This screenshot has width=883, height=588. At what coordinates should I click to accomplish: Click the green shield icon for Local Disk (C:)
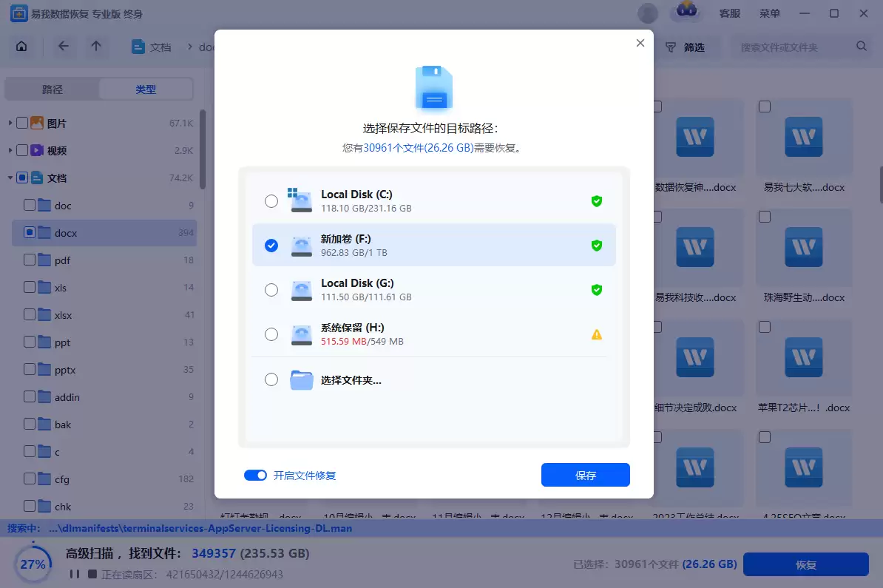click(x=596, y=201)
